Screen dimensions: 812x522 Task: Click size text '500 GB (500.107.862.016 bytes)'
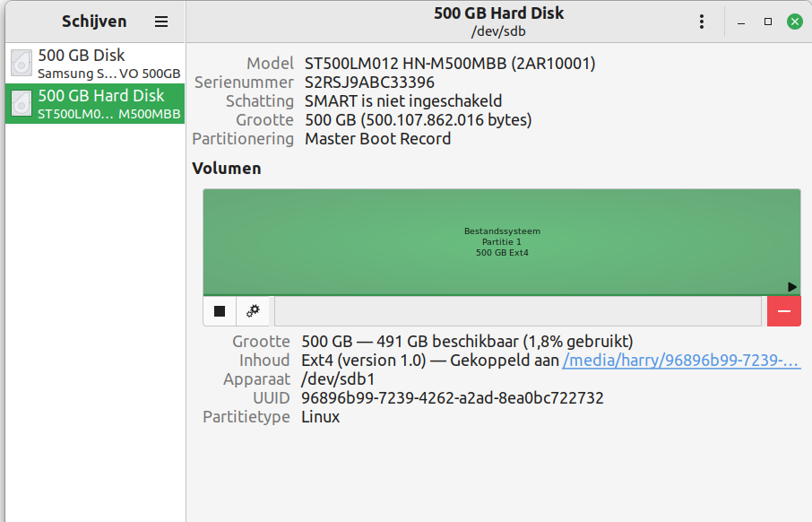click(x=419, y=120)
